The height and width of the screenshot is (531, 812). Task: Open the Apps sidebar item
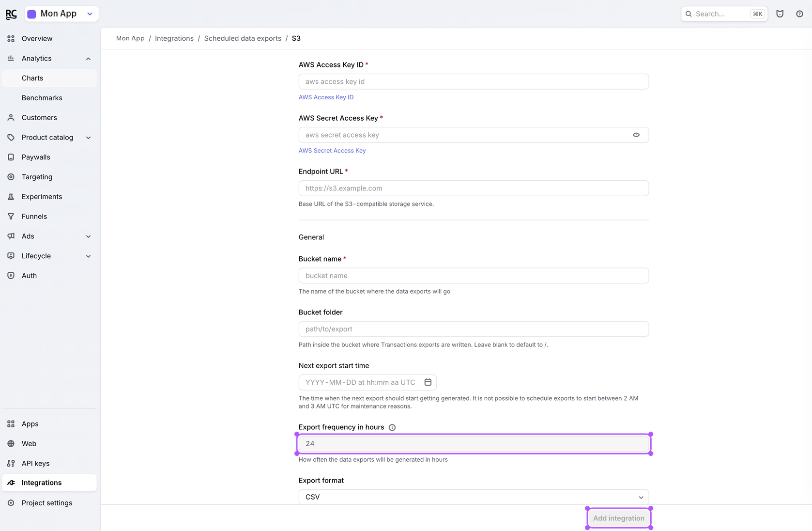49,424
